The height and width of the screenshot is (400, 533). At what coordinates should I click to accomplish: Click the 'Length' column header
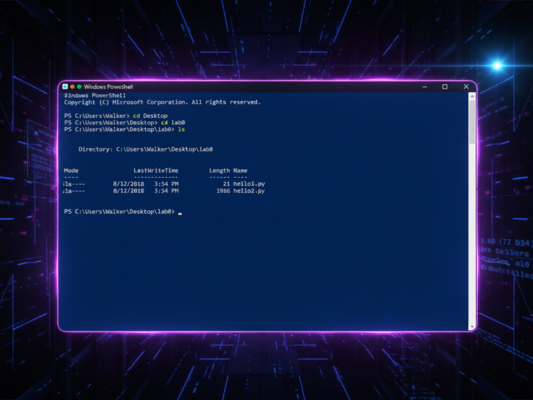pyautogui.click(x=219, y=171)
